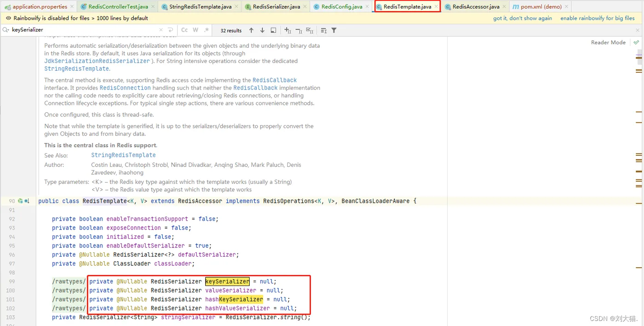This screenshot has width=644, height=326.
Task: Clear the keySerializer search text
Action: pyautogui.click(x=161, y=30)
